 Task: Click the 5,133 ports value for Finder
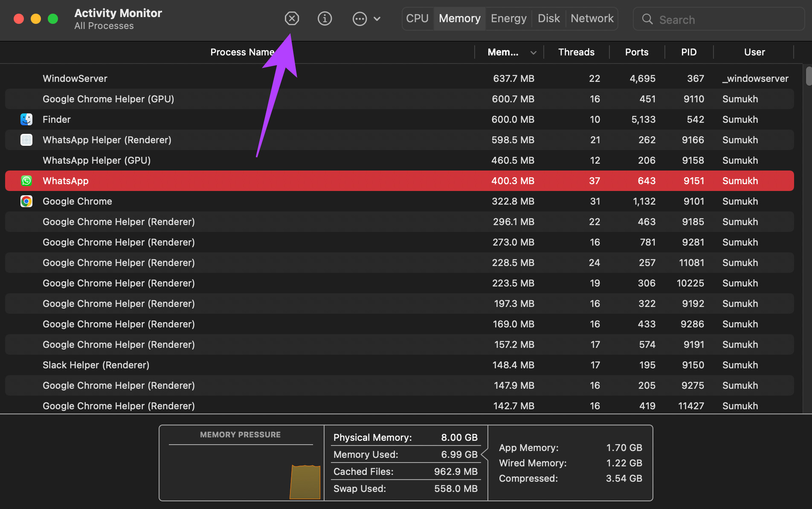(643, 119)
